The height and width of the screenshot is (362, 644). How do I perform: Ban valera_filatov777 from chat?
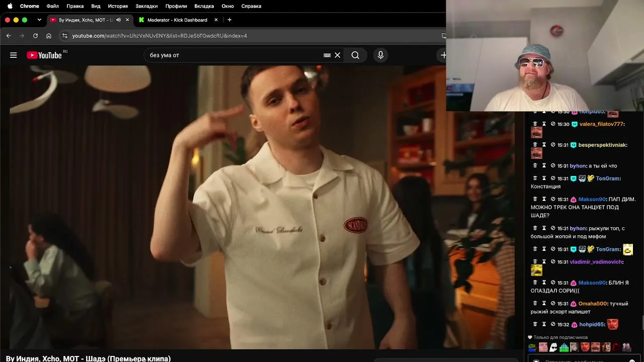tap(553, 124)
